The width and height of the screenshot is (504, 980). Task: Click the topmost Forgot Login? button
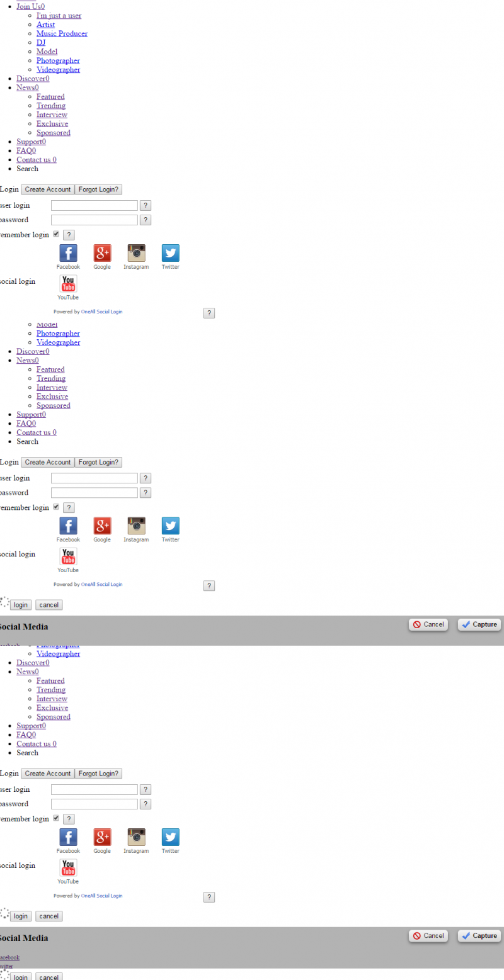[98, 189]
